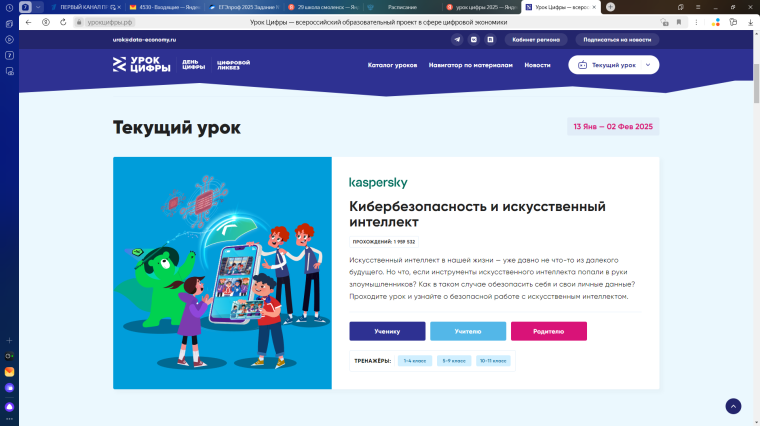Click the Цифровой ликбез link

click(x=233, y=65)
